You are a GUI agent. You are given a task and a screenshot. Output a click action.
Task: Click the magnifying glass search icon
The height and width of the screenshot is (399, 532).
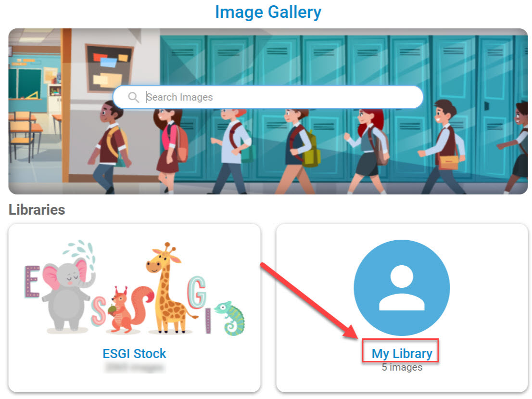coord(133,97)
